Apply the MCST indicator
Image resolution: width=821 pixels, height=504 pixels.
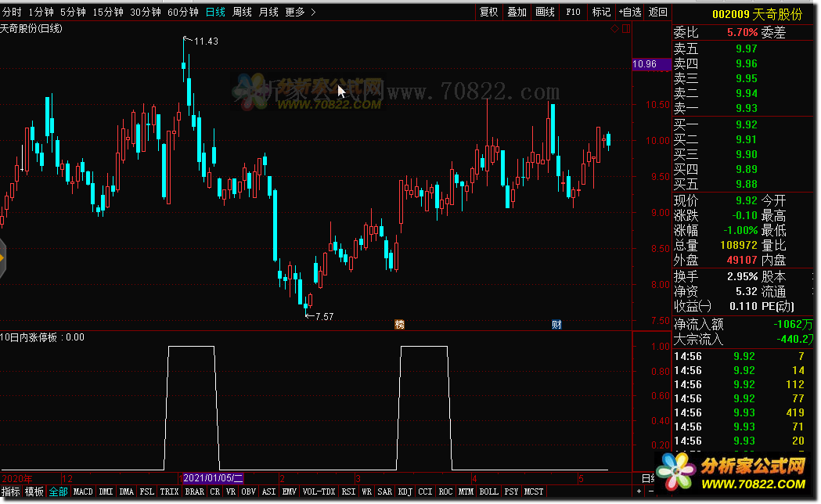[x=534, y=491]
